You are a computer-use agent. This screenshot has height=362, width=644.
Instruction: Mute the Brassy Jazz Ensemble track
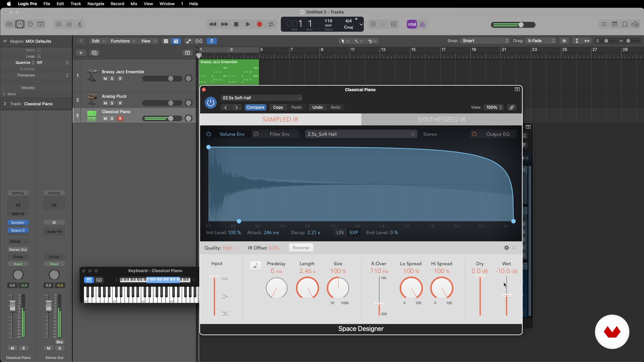(105, 79)
